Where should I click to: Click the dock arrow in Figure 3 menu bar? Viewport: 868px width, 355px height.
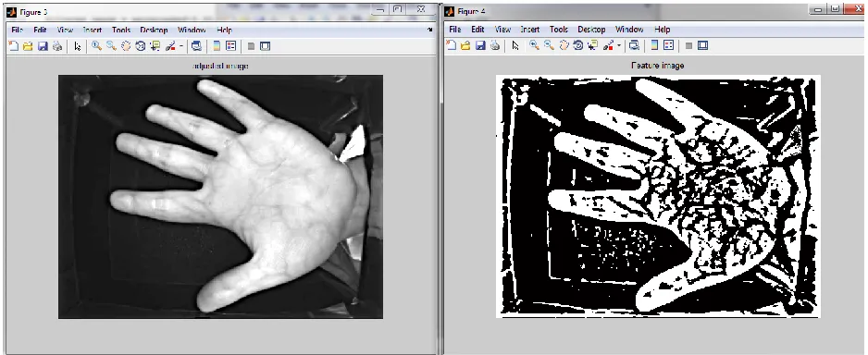point(430,30)
